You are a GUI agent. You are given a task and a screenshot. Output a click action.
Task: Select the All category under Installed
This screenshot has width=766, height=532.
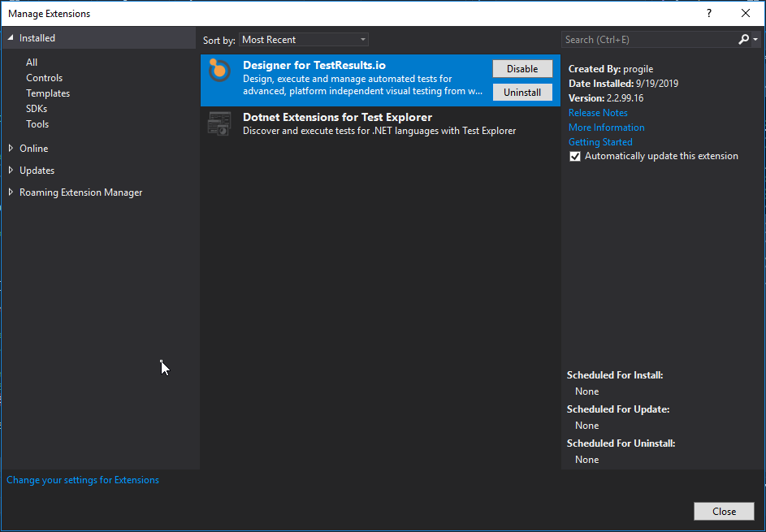pyautogui.click(x=32, y=62)
